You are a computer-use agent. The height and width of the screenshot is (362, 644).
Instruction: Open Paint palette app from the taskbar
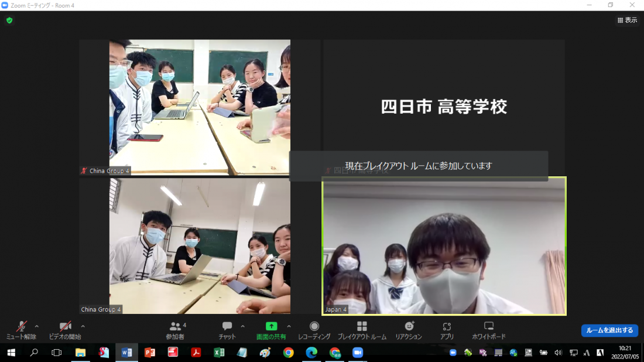[x=265, y=353]
